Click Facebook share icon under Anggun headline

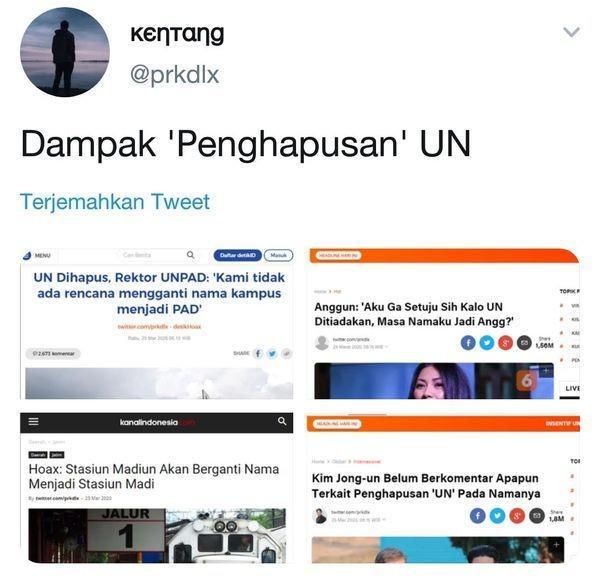pos(468,343)
